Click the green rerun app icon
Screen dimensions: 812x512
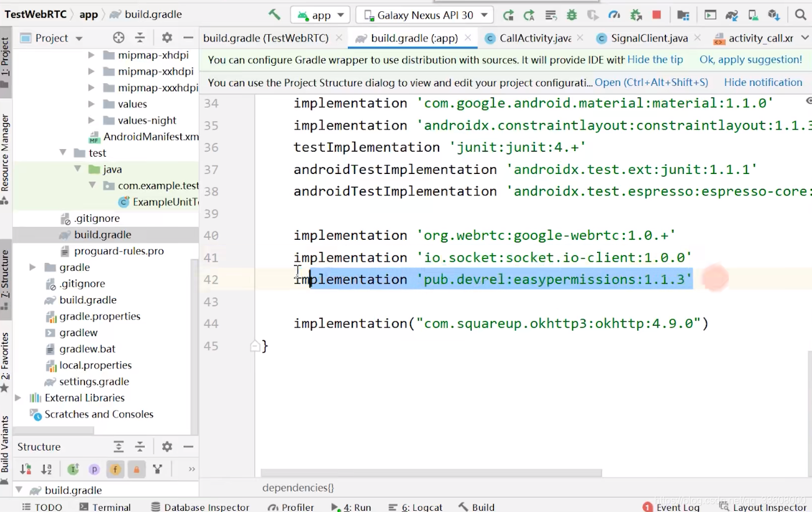(x=508, y=15)
